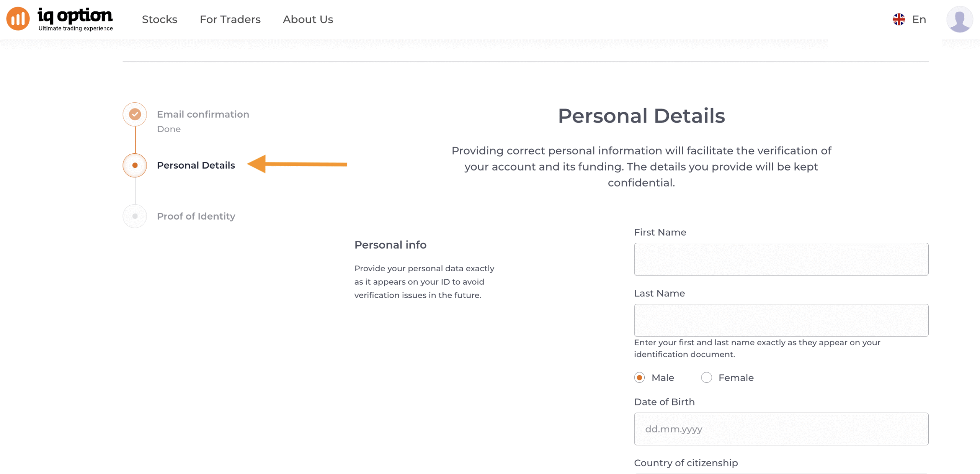Click the Email confirmation checkmark step icon
Image resolution: width=980 pixels, height=474 pixels.
(x=135, y=114)
